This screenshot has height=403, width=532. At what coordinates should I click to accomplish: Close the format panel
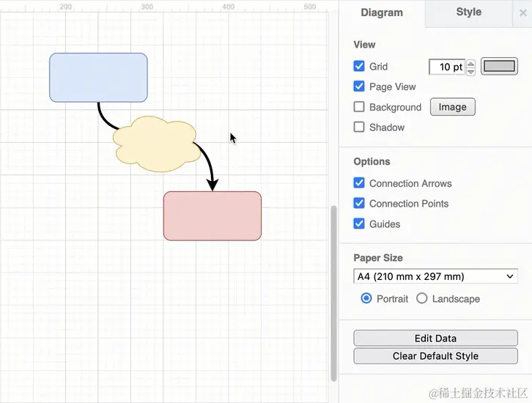click(x=522, y=13)
